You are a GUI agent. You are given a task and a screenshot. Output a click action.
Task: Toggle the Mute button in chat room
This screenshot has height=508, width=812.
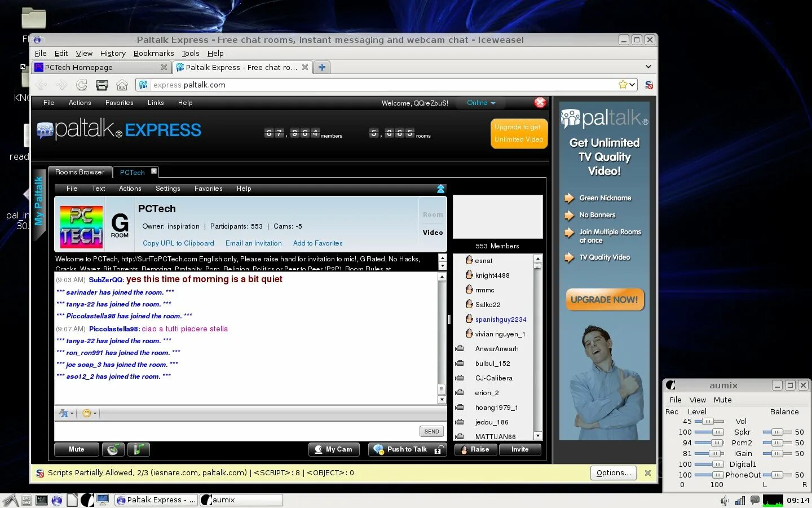(77, 449)
